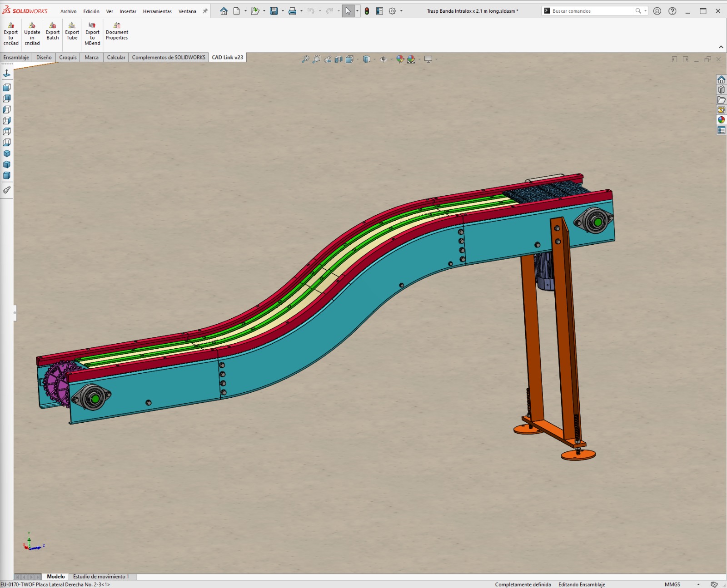Screen dimensions: 727x588
Task: Collapse the ribbon with the up chevron
Action: 721,47
